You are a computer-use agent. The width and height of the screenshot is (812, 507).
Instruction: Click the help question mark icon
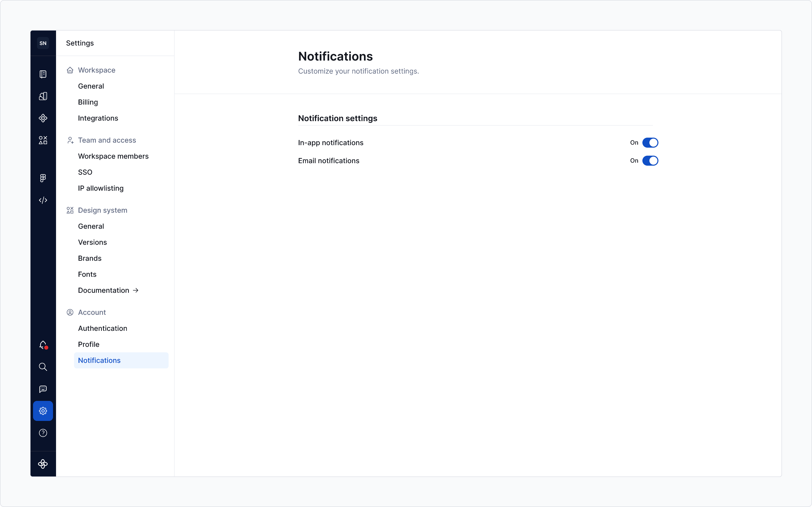pyautogui.click(x=43, y=433)
